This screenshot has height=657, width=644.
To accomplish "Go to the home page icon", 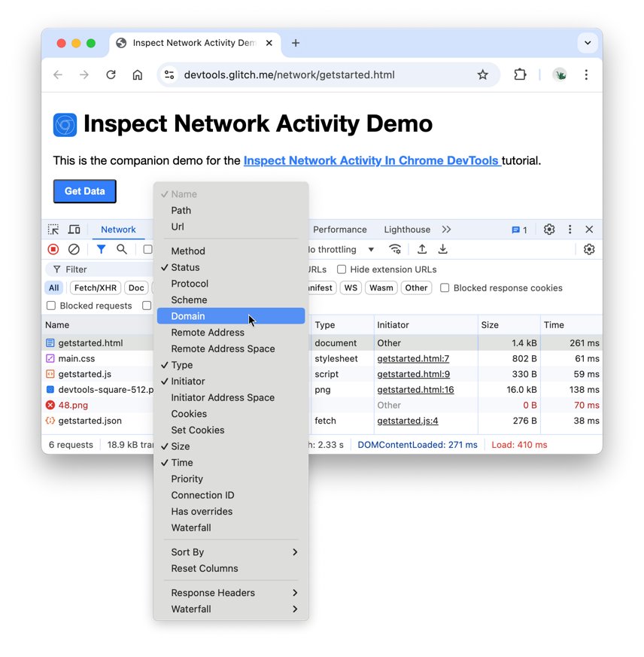I will click(138, 75).
